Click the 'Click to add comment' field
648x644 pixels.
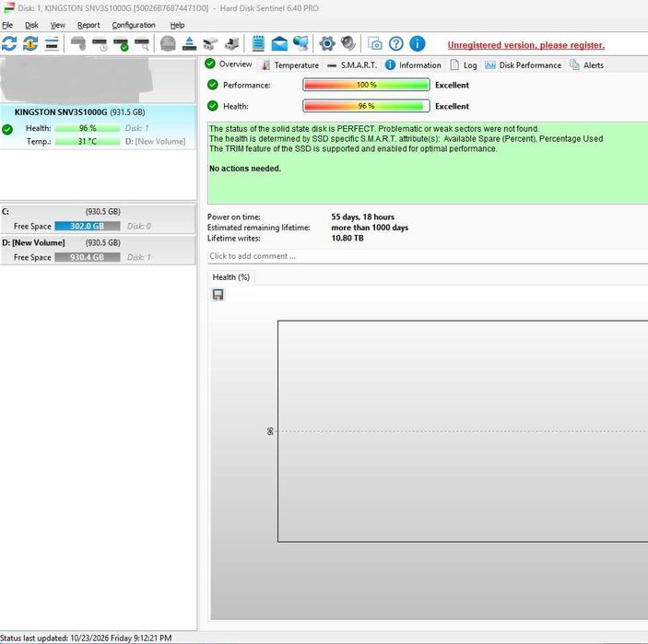pyautogui.click(x=428, y=256)
